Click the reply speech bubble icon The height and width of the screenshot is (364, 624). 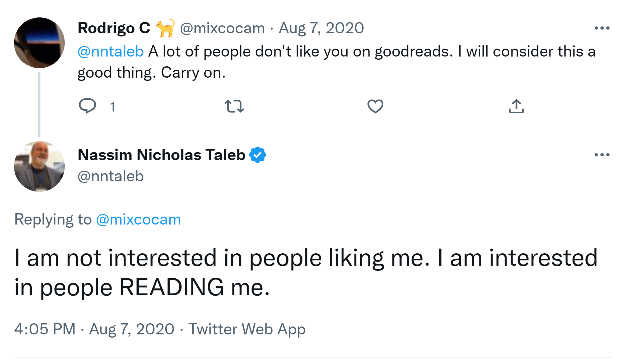87,106
